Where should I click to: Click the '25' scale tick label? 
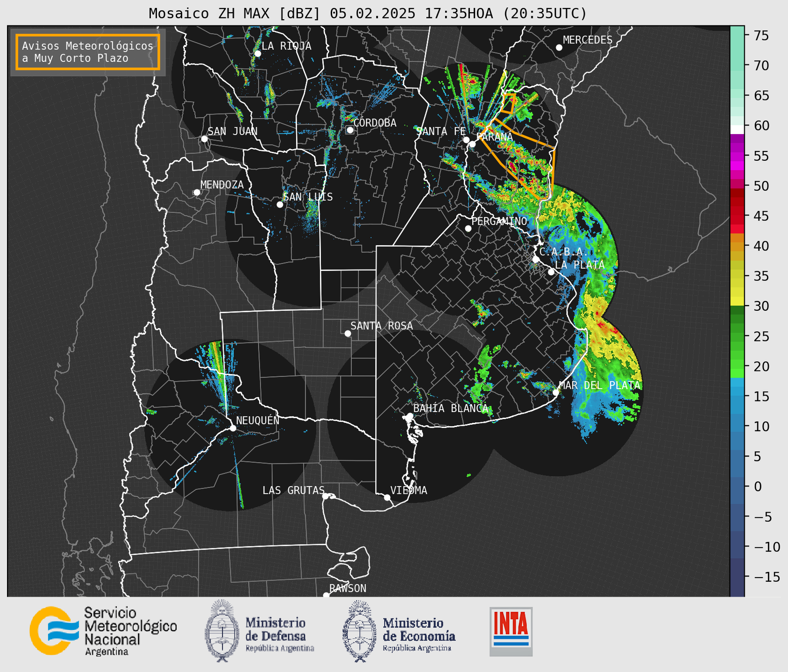761,336
